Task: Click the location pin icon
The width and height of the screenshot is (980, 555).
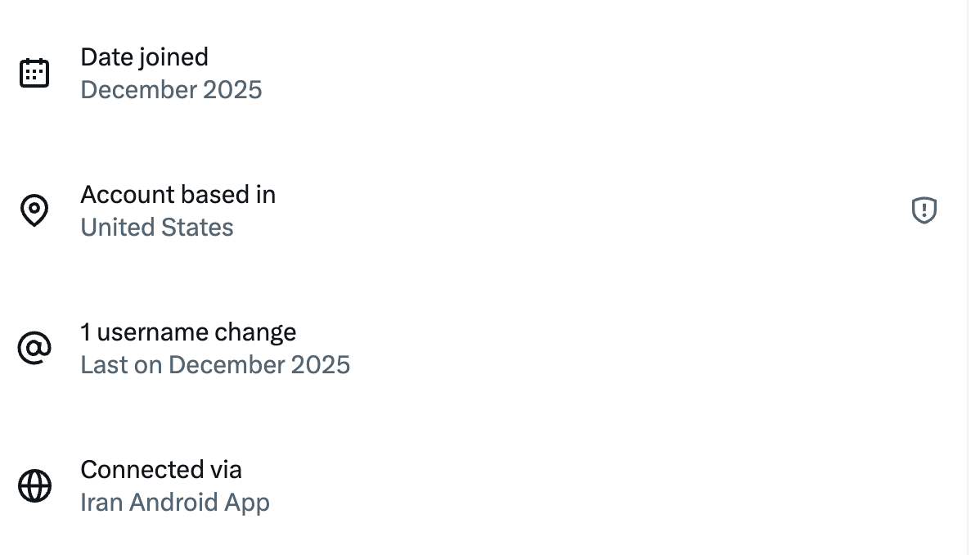Action: click(x=34, y=211)
